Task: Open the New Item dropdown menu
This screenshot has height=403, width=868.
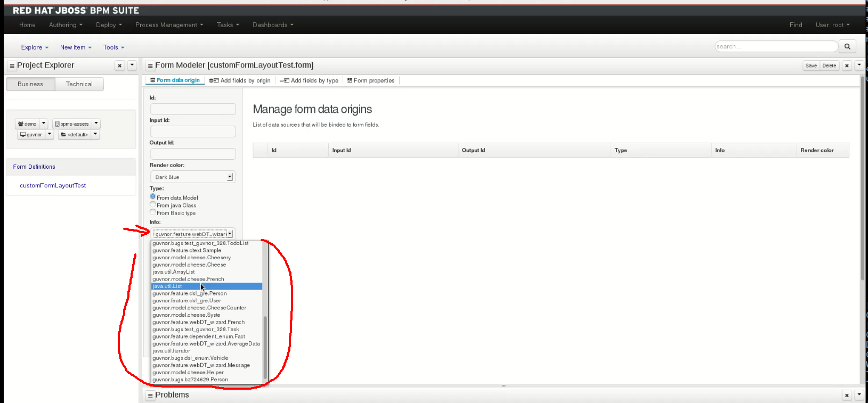Action: (x=76, y=47)
